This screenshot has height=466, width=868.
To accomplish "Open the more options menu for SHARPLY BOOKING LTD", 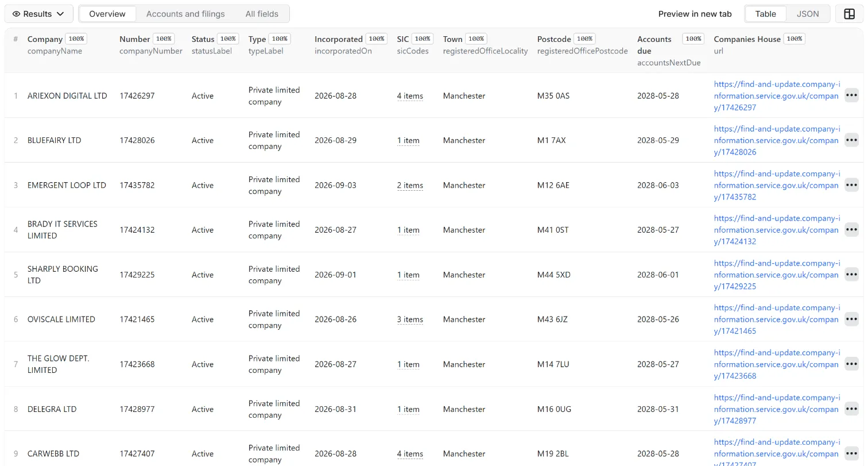I will [x=851, y=275].
